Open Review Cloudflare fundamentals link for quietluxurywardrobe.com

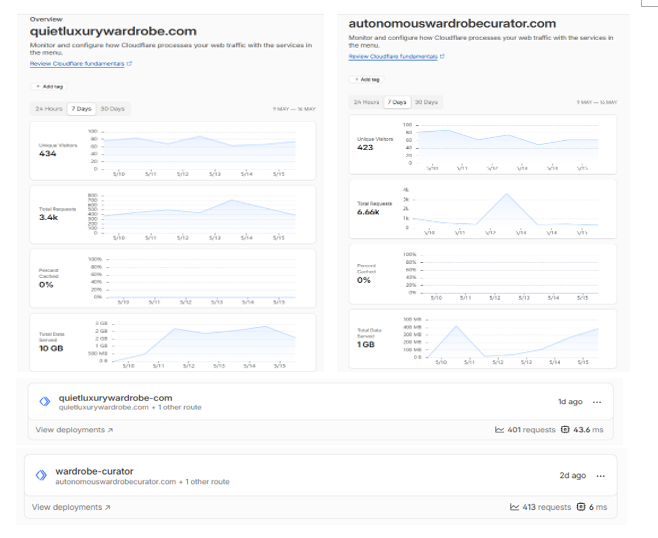point(77,64)
